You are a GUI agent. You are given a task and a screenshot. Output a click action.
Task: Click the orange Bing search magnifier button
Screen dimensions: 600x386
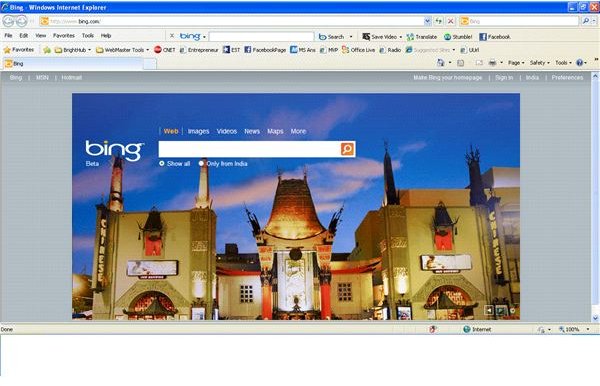[347, 149]
